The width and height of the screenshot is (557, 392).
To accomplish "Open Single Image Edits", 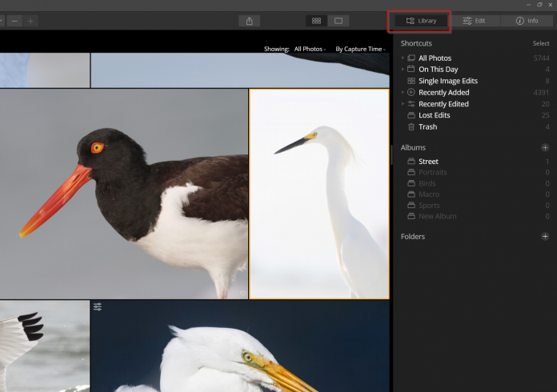I will [x=448, y=81].
